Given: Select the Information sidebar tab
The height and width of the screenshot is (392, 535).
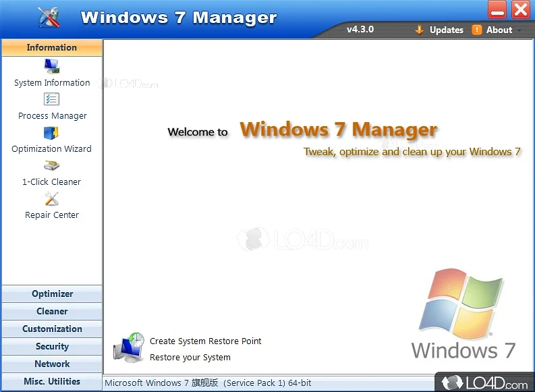Looking at the screenshot, I should [x=52, y=47].
